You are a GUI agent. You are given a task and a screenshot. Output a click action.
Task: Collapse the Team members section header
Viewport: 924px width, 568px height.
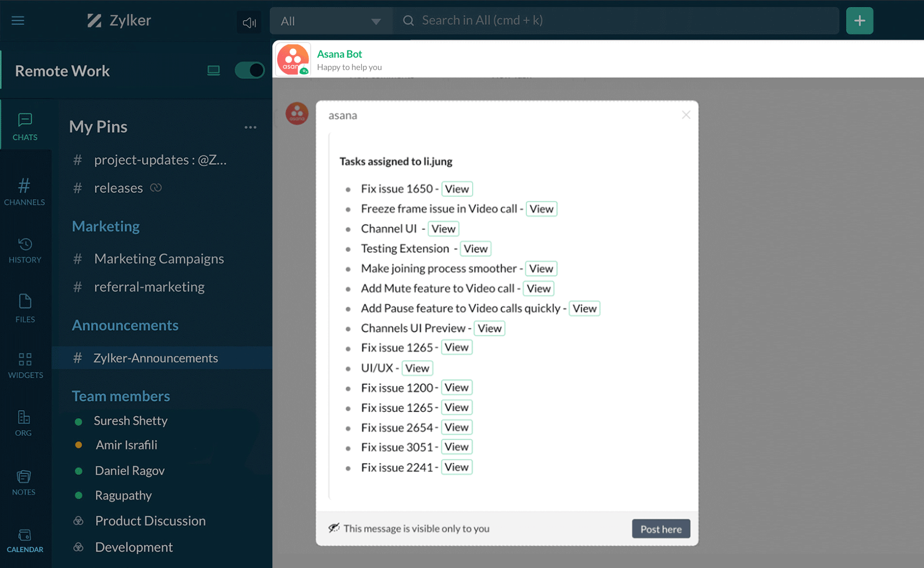[120, 395]
